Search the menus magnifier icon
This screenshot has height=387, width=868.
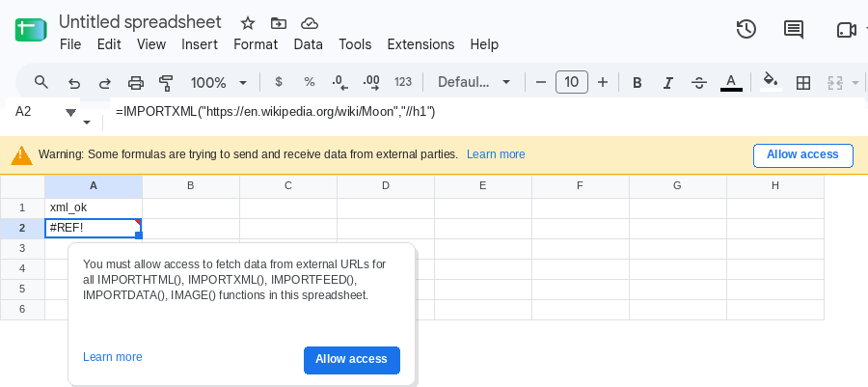41,82
